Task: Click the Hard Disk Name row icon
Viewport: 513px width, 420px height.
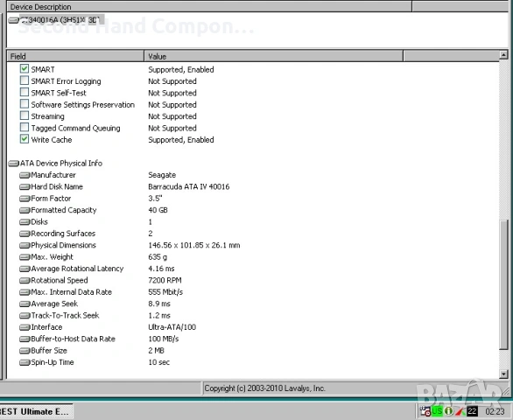Action: tap(25, 186)
